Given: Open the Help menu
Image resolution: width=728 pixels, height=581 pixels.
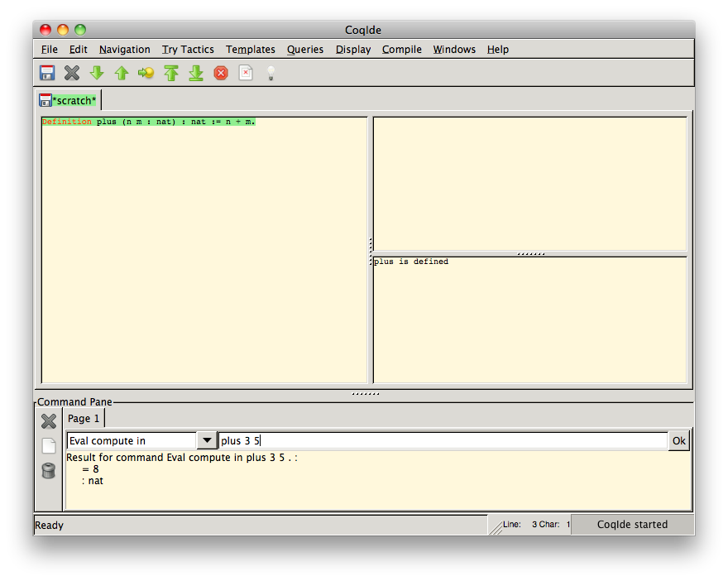Looking at the screenshot, I should point(498,49).
